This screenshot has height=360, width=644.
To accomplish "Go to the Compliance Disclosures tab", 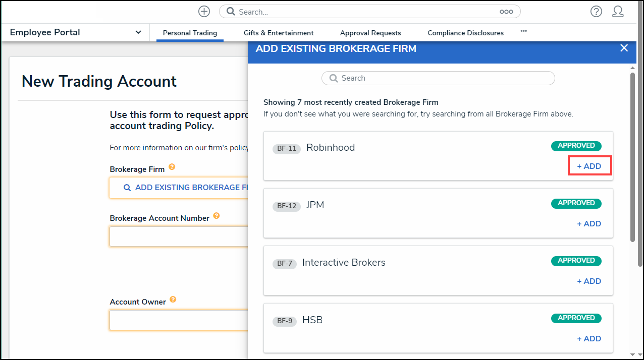I will click(x=465, y=33).
